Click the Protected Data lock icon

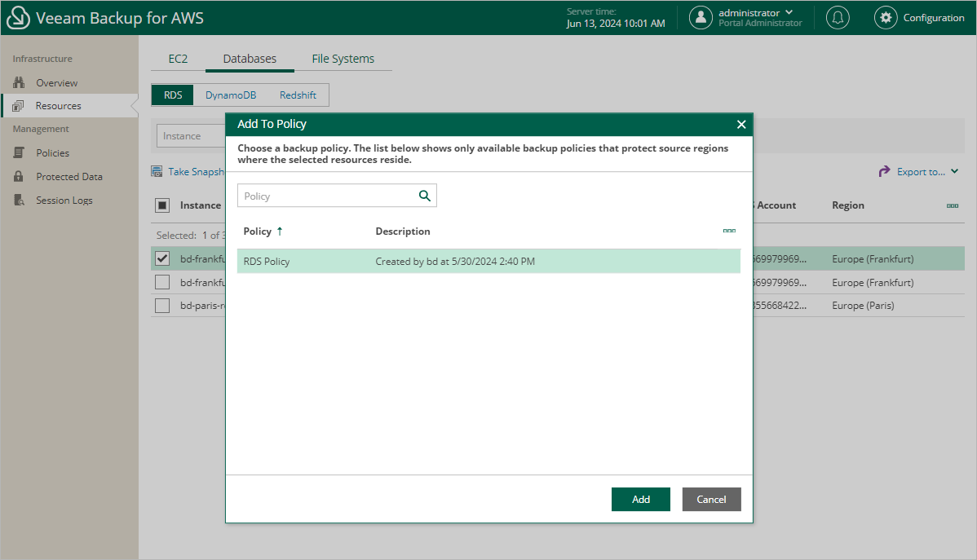pos(19,176)
